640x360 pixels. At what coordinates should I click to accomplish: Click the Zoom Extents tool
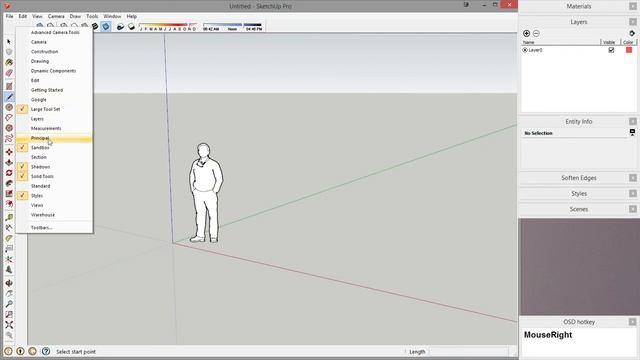9,325
